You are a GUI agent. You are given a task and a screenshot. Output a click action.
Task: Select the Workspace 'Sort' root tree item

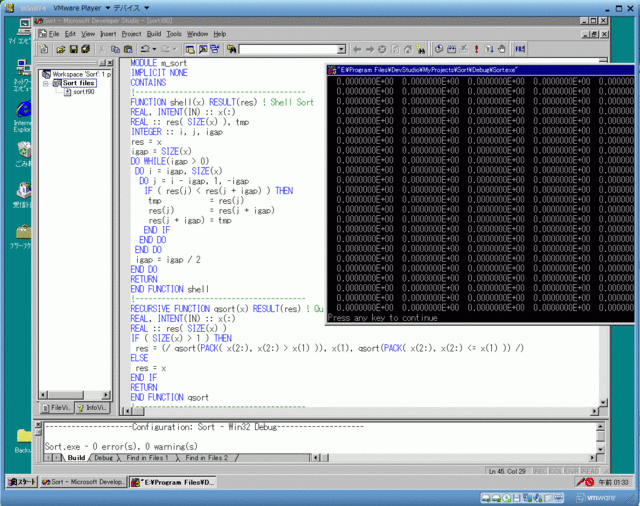pyautogui.click(x=77, y=74)
